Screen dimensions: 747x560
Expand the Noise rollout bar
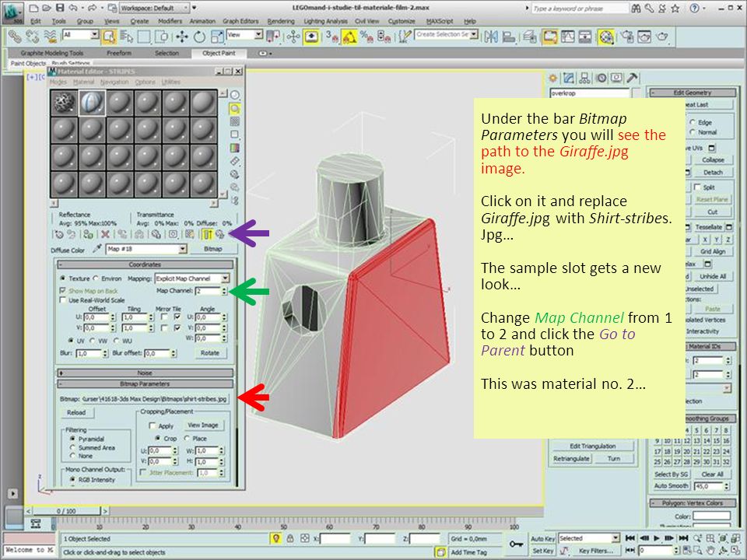click(145, 373)
